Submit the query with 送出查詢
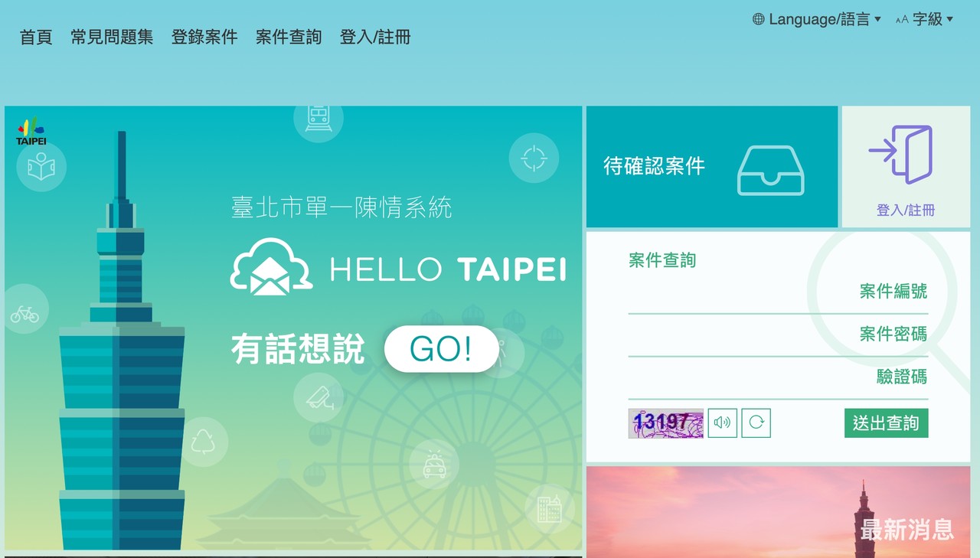This screenshot has width=980, height=558. (x=886, y=423)
